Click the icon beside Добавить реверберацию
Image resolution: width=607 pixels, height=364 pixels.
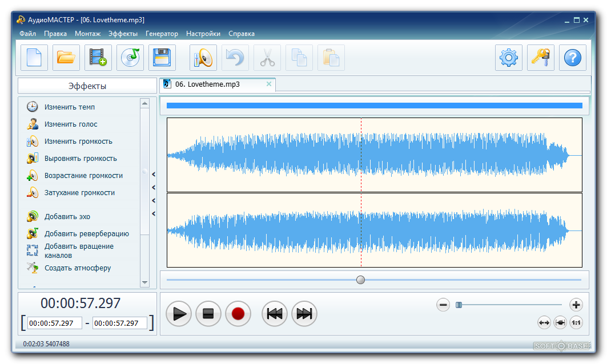(x=33, y=233)
